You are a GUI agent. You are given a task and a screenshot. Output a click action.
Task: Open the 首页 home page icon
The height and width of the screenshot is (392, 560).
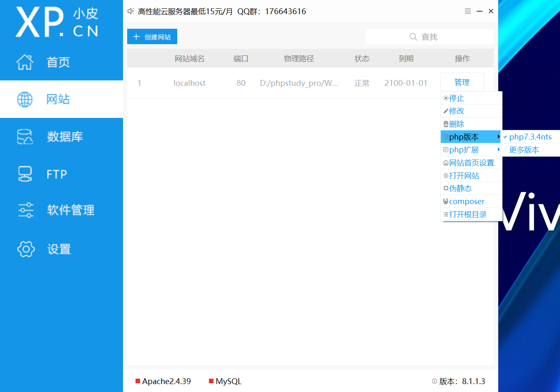25,62
